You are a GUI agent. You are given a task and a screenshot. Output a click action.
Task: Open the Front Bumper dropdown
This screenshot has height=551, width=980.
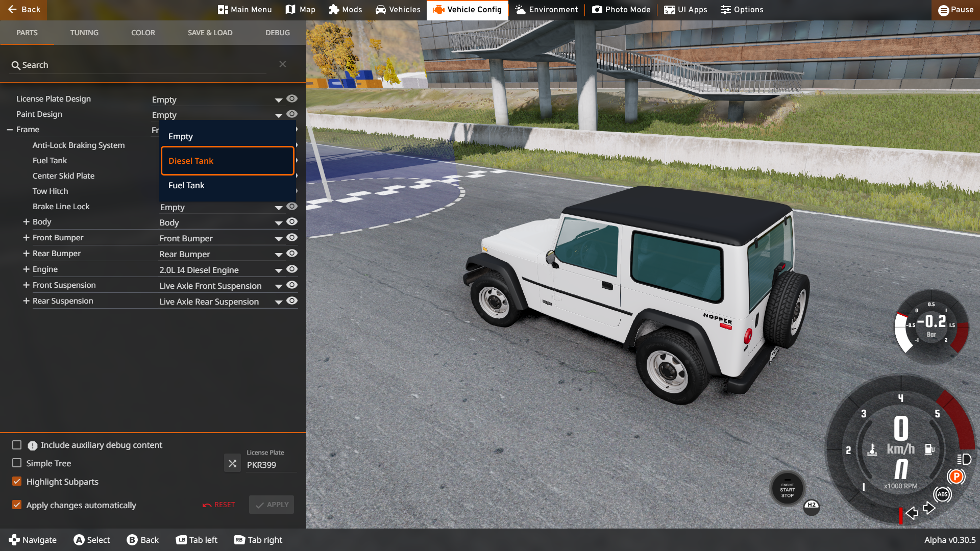click(x=221, y=238)
